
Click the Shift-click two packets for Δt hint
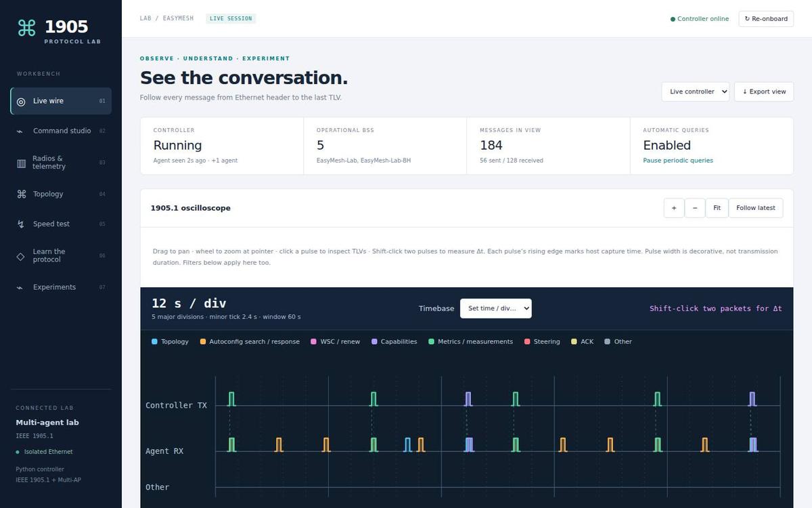(716, 309)
